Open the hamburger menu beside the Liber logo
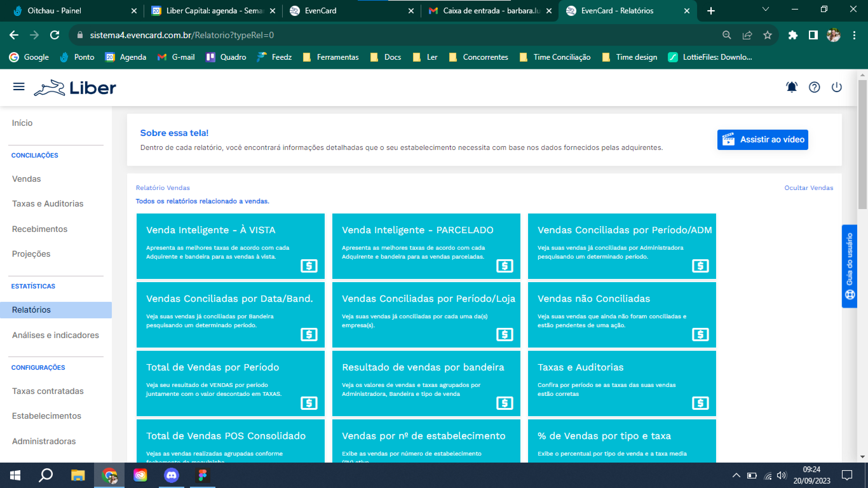Screen dimensions: 868x488 coord(19,87)
